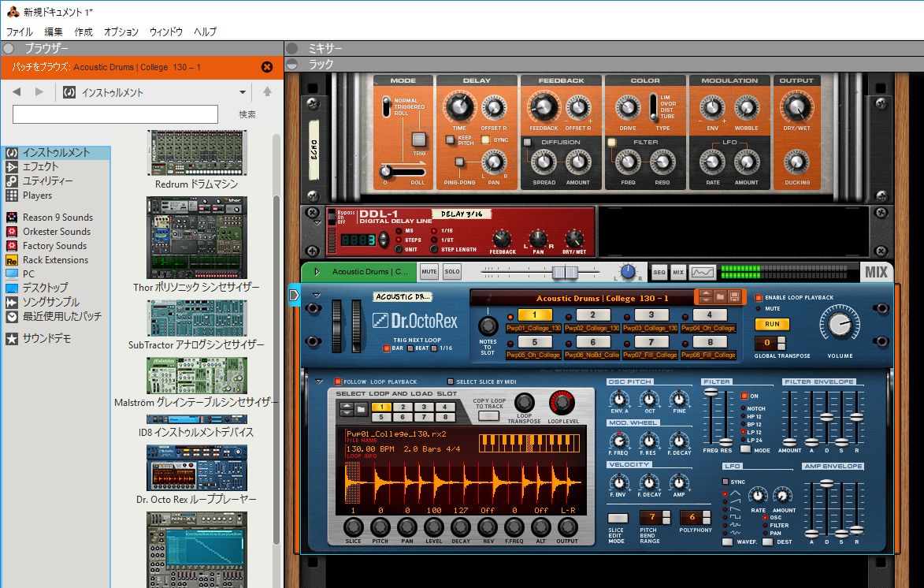The width and height of the screenshot is (924, 588).
Task: Toggle Keep Pitch on the Echo
Action: click(450, 140)
